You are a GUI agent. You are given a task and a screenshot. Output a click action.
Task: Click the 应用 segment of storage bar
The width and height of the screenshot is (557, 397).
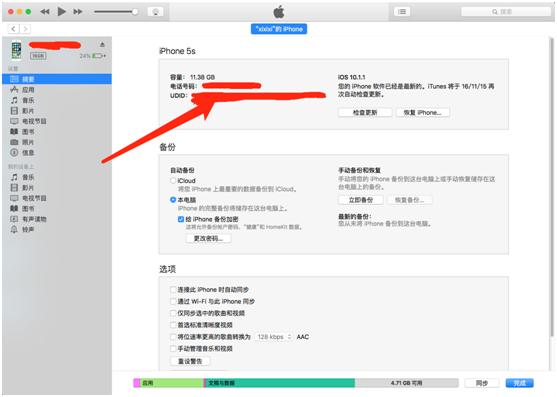pos(172,383)
